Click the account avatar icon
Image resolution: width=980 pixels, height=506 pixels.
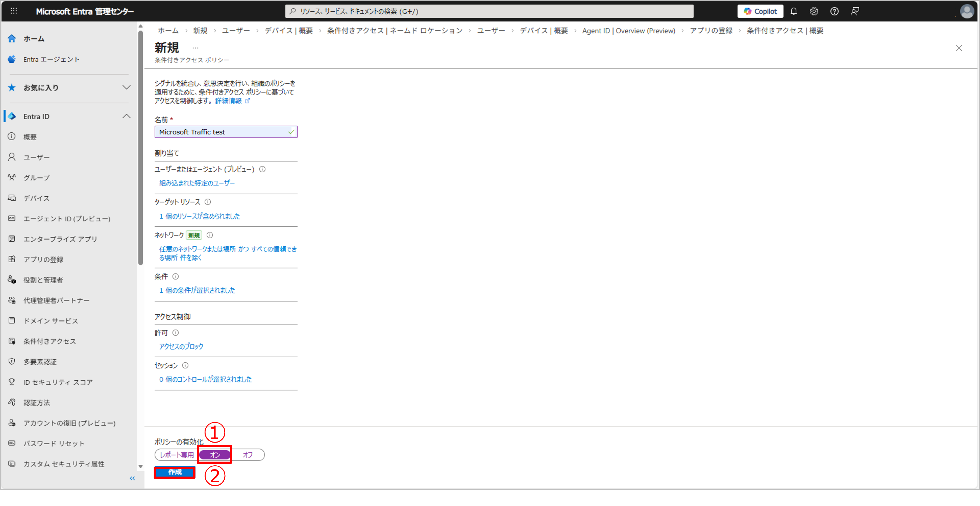pyautogui.click(x=967, y=11)
